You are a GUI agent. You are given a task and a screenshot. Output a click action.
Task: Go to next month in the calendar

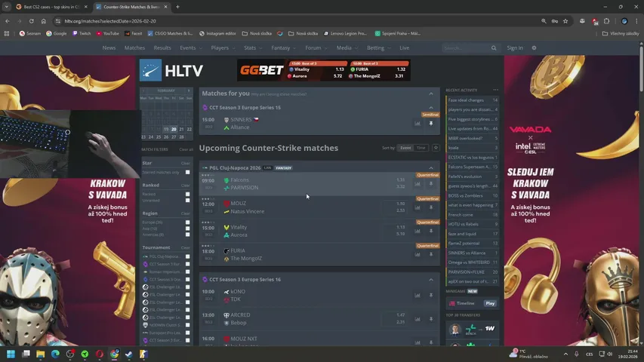pyautogui.click(x=189, y=90)
